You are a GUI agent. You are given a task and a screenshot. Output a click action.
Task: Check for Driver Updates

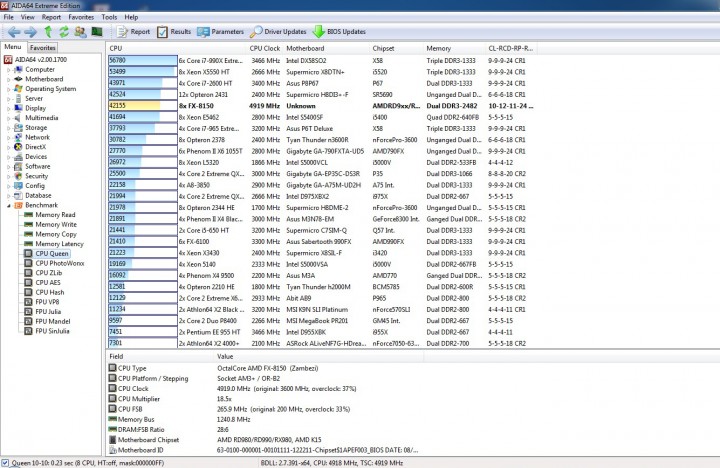click(278, 32)
